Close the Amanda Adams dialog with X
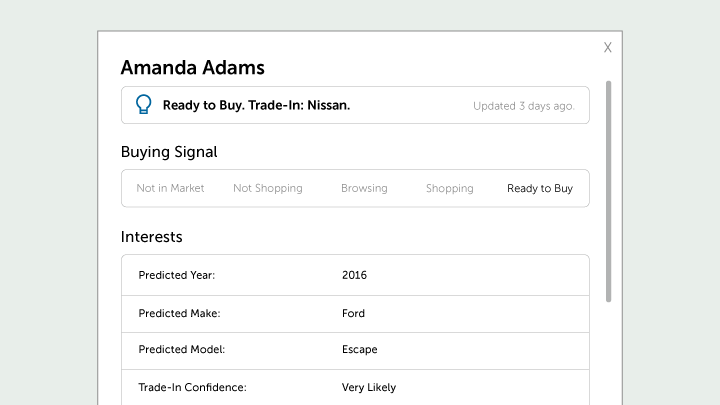This screenshot has width=720, height=405. (x=608, y=47)
